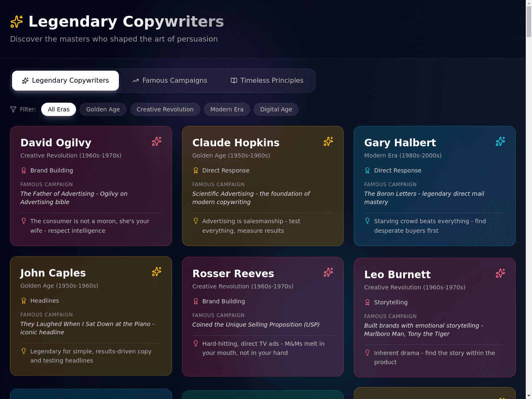Click 'The consumer is not a moron' quote

pos(90,226)
